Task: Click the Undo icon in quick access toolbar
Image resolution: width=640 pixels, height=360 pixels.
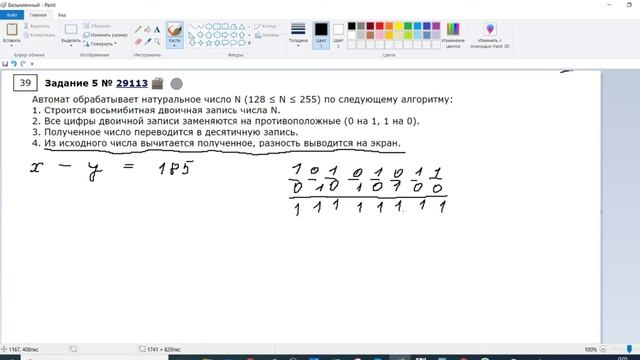Action: point(14,64)
